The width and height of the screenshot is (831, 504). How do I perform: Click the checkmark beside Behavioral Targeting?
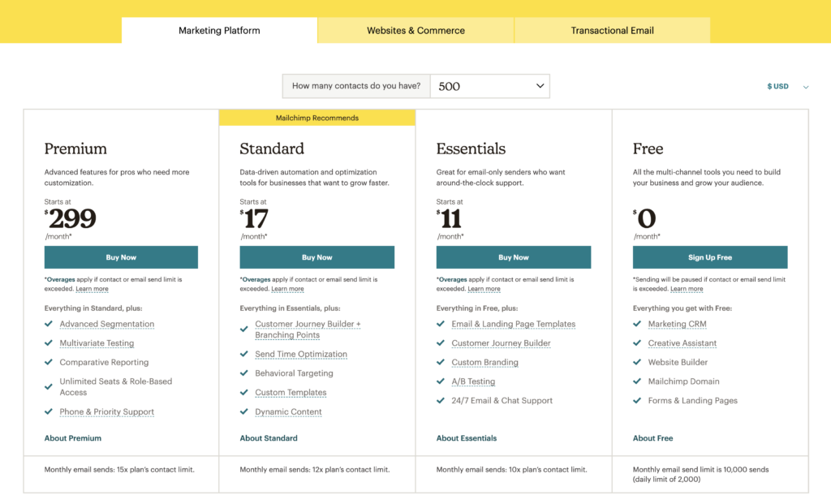click(244, 373)
